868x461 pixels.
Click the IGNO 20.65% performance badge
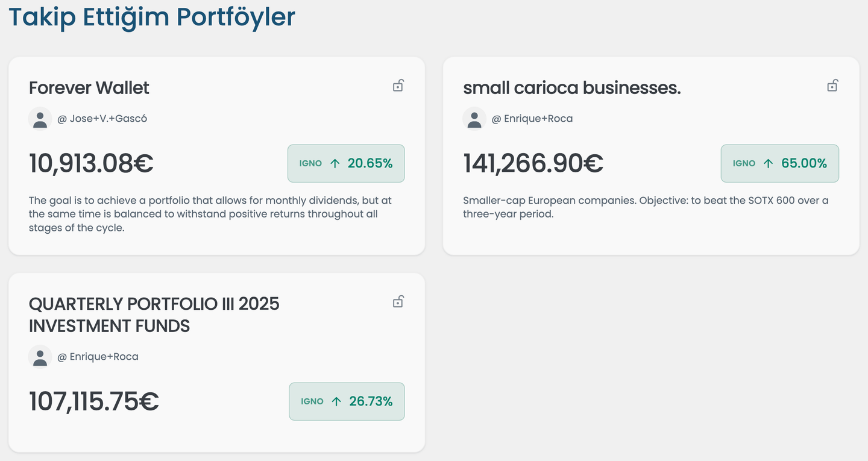coord(346,163)
